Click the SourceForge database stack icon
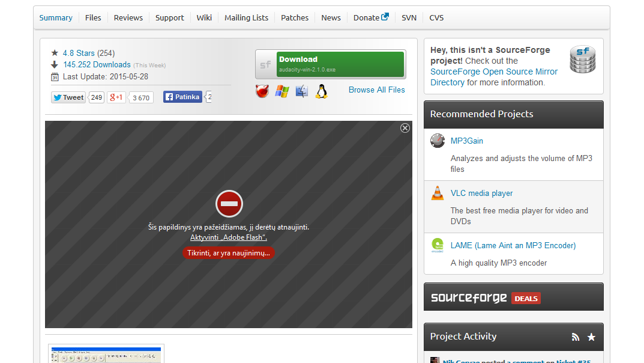The image size is (644, 363). pyautogui.click(x=583, y=59)
